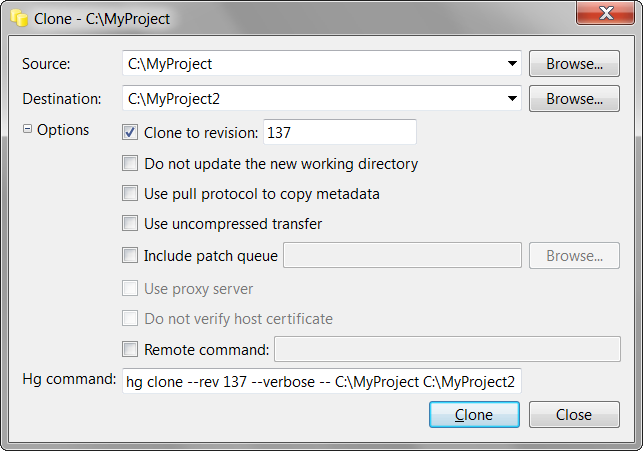Click the Clone dialog title bar icon
The image size is (643, 451).
[18, 17]
